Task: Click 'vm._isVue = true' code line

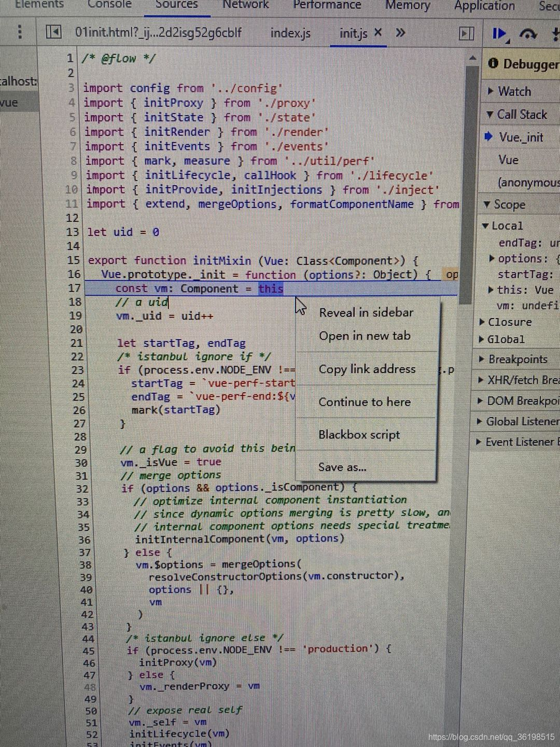Action: pyautogui.click(x=171, y=462)
